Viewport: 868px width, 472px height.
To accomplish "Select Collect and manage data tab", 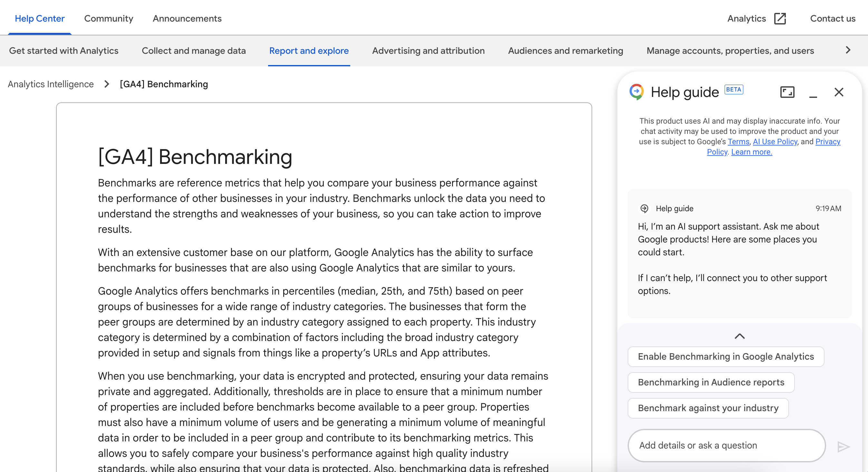I will point(193,51).
